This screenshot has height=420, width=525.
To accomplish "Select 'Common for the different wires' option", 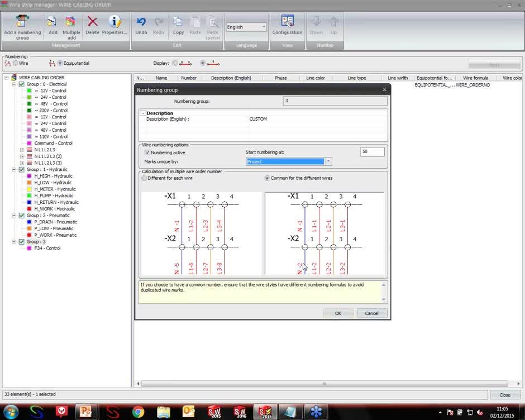I will [268, 178].
